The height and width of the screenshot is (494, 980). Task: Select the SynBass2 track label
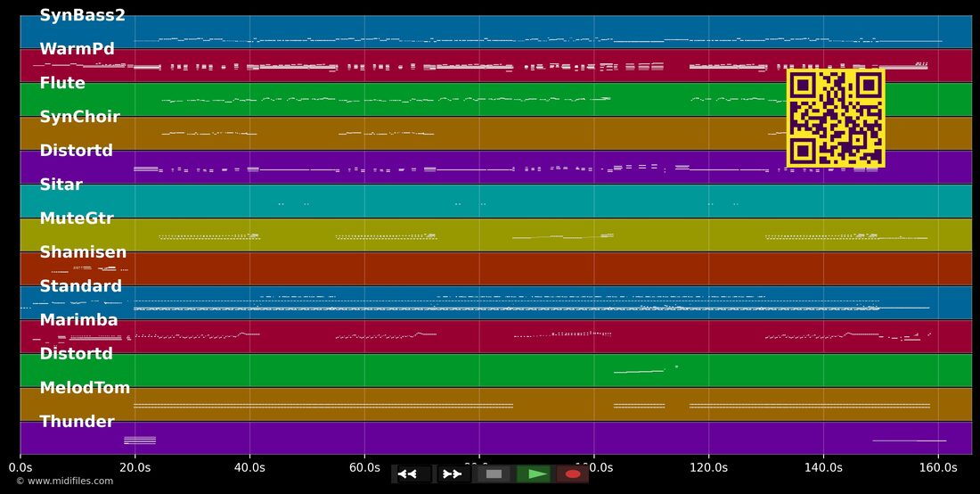tap(83, 16)
